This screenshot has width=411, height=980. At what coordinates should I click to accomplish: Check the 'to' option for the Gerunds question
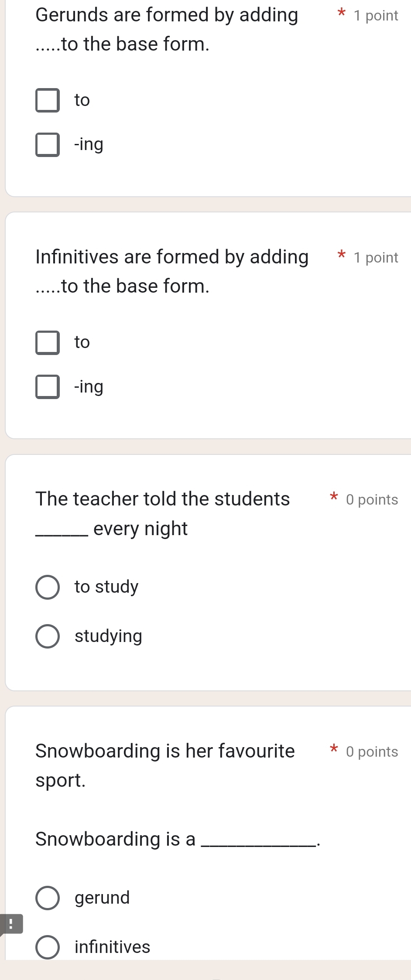pyautogui.click(x=47, y=100)
